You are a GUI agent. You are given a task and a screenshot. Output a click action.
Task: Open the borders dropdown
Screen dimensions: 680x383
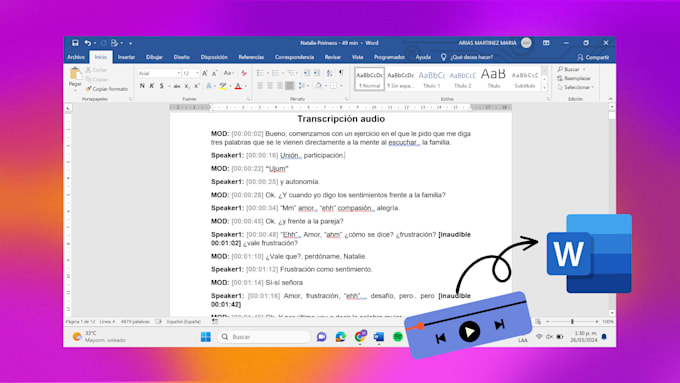coord(336,86)
